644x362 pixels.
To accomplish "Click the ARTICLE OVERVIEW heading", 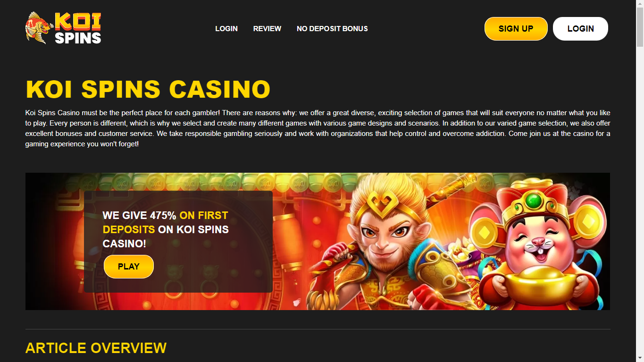I will (x=96, y=348).
